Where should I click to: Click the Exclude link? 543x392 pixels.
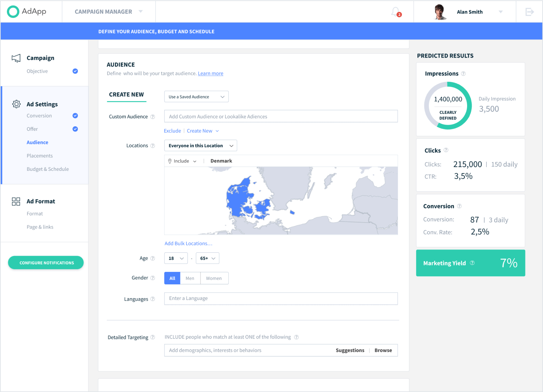(172, 131)
